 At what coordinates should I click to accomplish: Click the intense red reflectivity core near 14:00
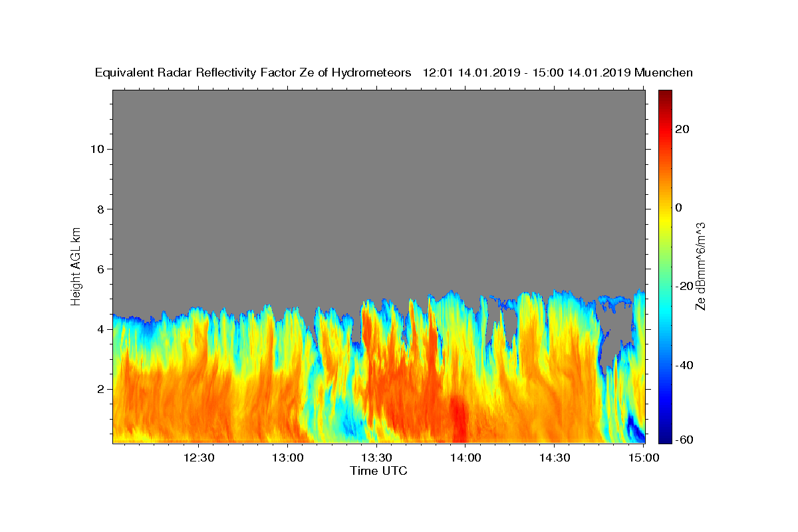pyautogui.click(x=458, y=418)
